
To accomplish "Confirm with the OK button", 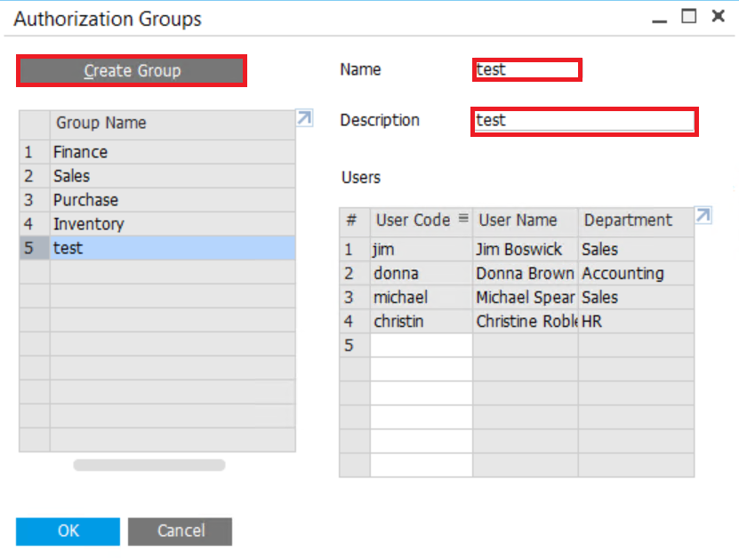I will point(68,531).
